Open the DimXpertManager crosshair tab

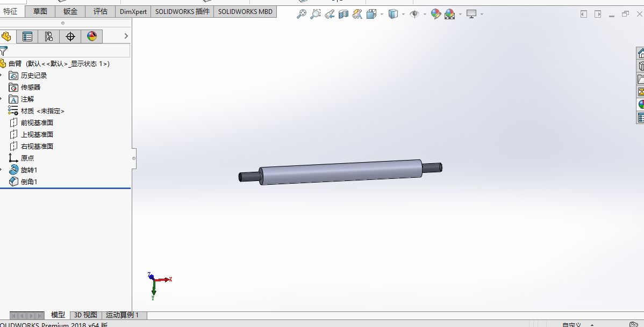pos(70,37)
